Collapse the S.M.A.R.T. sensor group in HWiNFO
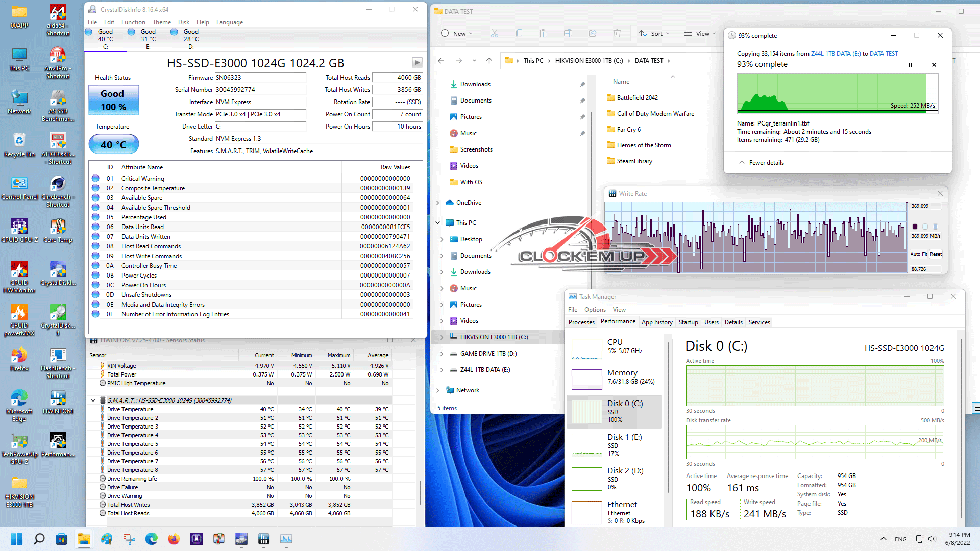 coord(93,400)
